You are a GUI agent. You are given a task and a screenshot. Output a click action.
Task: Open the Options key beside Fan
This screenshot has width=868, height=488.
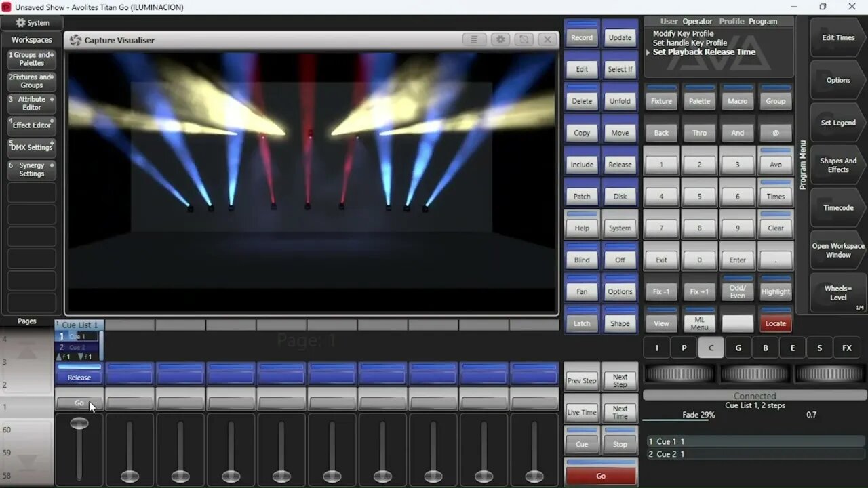click(620, 287)
